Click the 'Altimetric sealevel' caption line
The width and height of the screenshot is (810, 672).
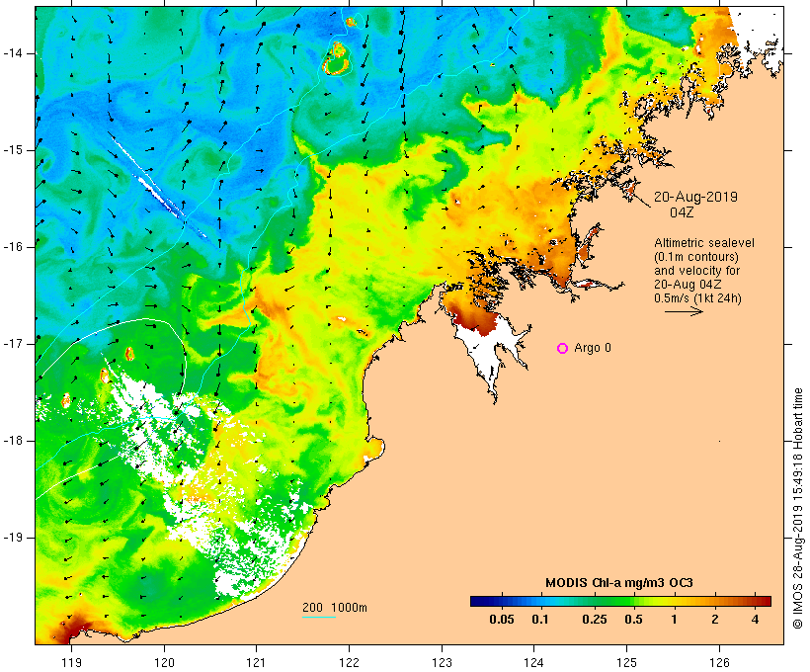point(704,243)
